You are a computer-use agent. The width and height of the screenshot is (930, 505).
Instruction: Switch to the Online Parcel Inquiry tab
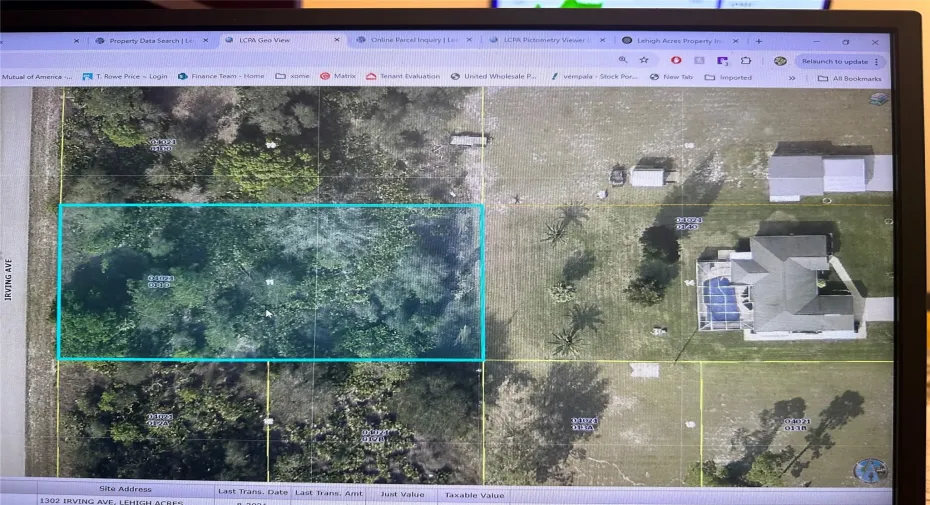point(408,41)
